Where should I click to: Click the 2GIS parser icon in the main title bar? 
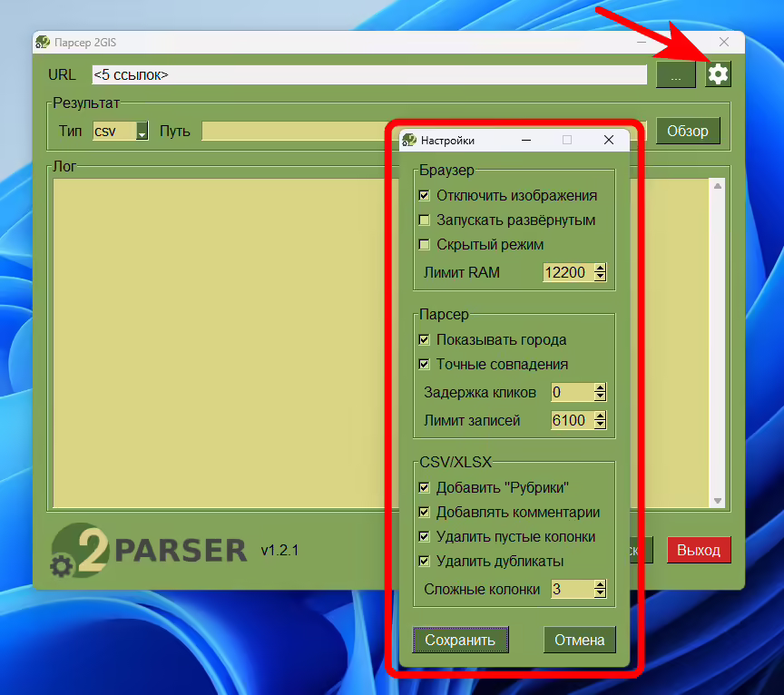[42, 42]
